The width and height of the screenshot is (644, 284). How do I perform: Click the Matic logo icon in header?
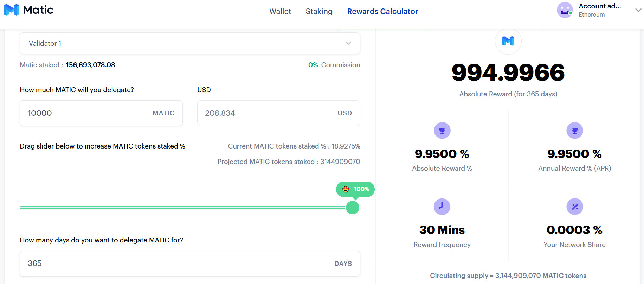11,10
